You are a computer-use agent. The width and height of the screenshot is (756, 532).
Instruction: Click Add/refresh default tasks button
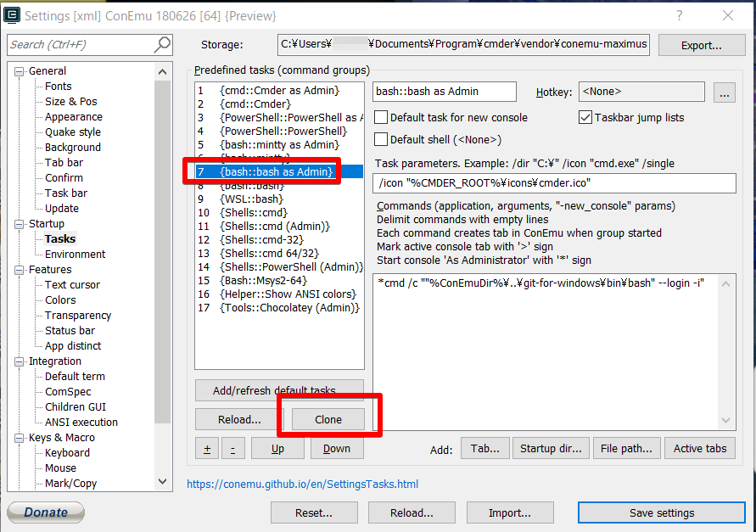tap(279, 390)
